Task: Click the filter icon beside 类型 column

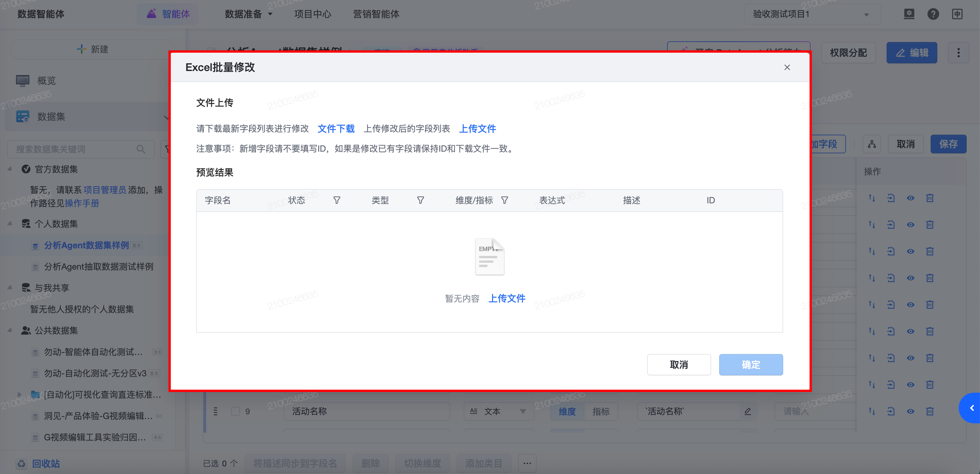Action: coord(420,200)
